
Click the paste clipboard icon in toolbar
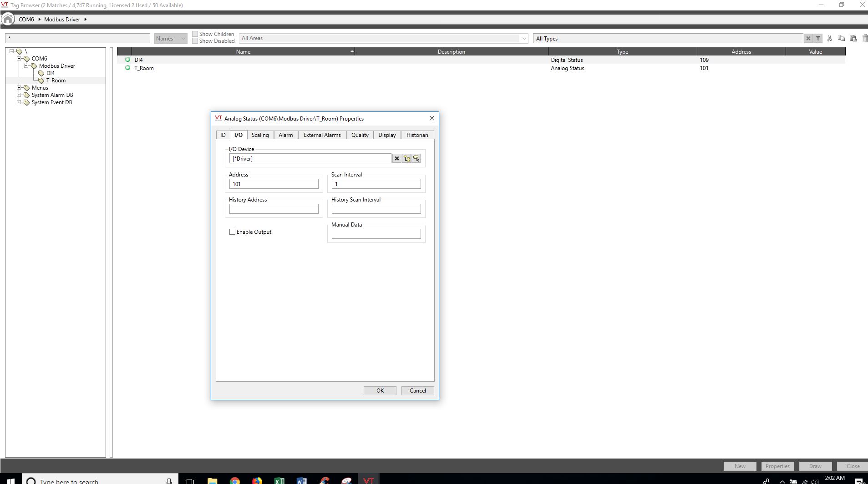pos(853,39)
